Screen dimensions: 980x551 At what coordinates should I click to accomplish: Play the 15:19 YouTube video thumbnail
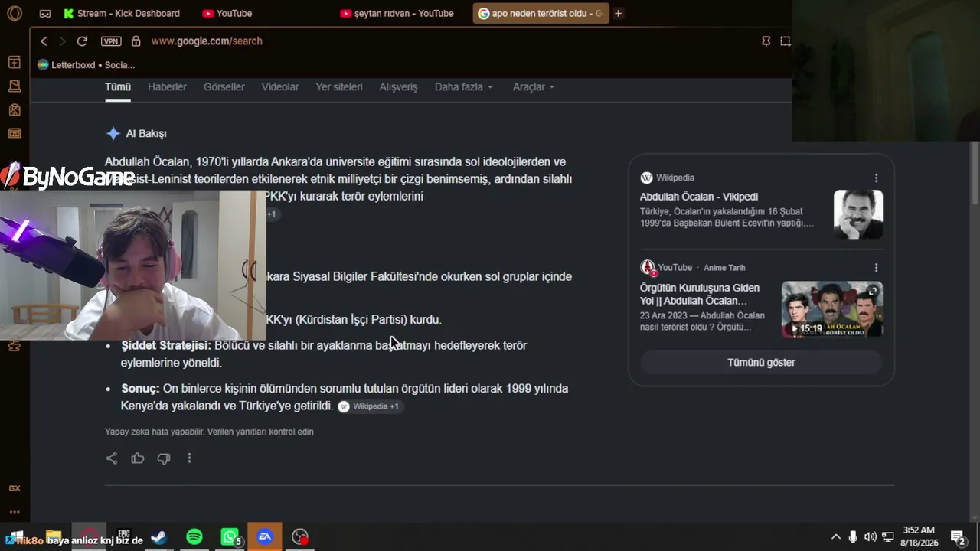pos(832,309)
